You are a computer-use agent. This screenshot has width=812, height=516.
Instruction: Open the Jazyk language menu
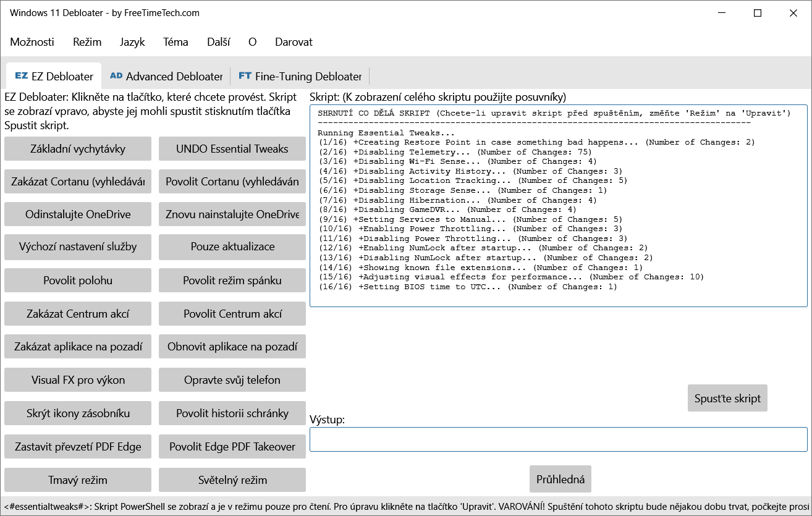[x=132, y=42]
